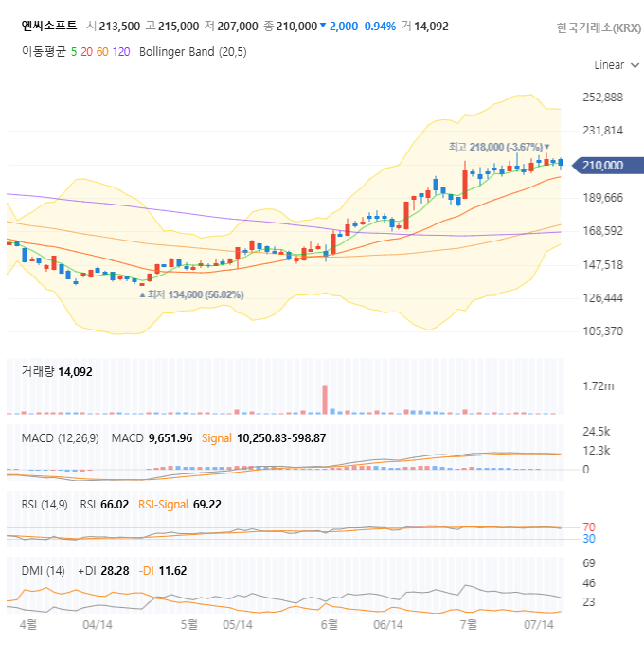Click the 거래량 14,092 volume panel label
The image size is (644, 660).
coord(57,372)
